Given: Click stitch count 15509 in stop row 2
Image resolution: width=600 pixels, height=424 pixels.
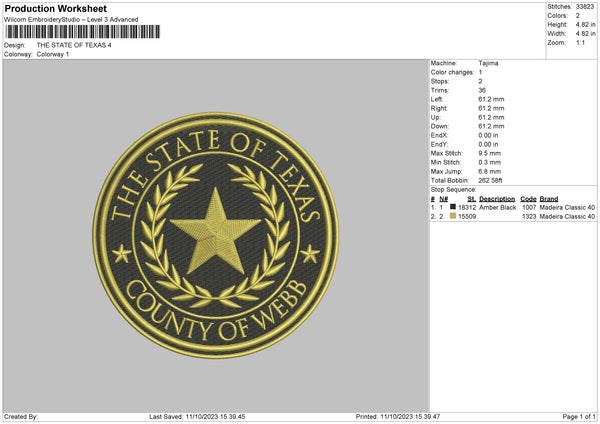Looking at the screenshot, I should [x=467, y=217].
